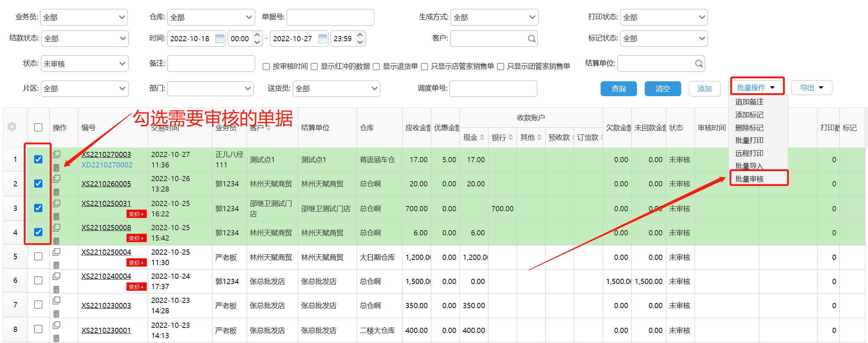Expand the 导出 dropdown button
This screenshot has height=343, width=868.
coord(812,88)
